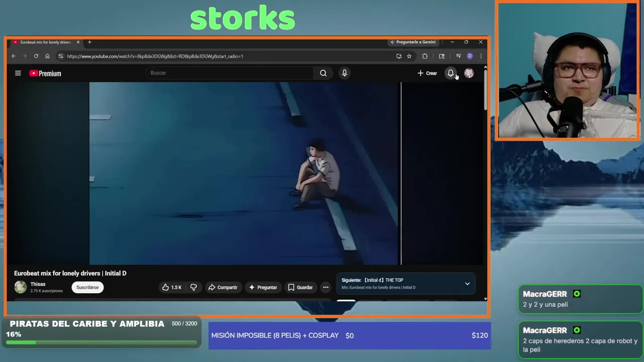The image size is (644, 362).
Task: Open Chrome profile D avatar
Action: (470, 56)
